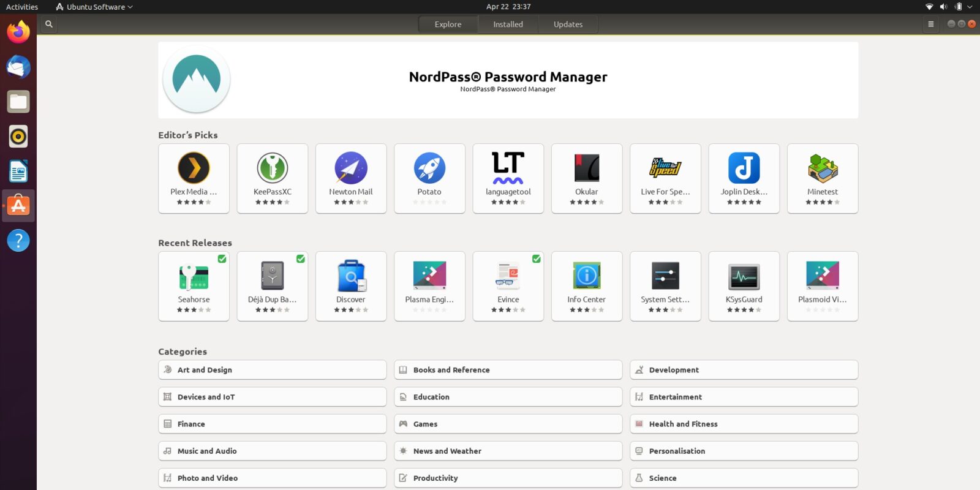Select the Joplin Desktop icon
The image size is (980, 490).
pyautogui.click(x=744, y=168)
